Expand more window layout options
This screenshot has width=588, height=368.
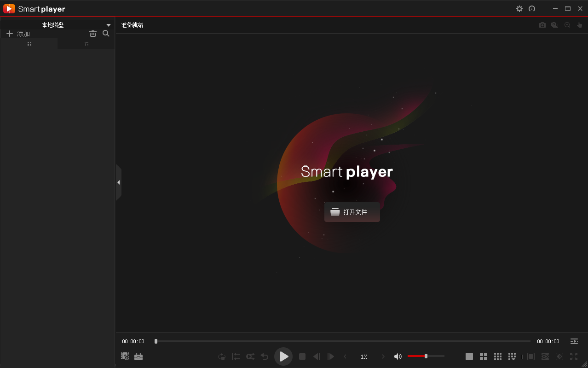tap(512, 356)
